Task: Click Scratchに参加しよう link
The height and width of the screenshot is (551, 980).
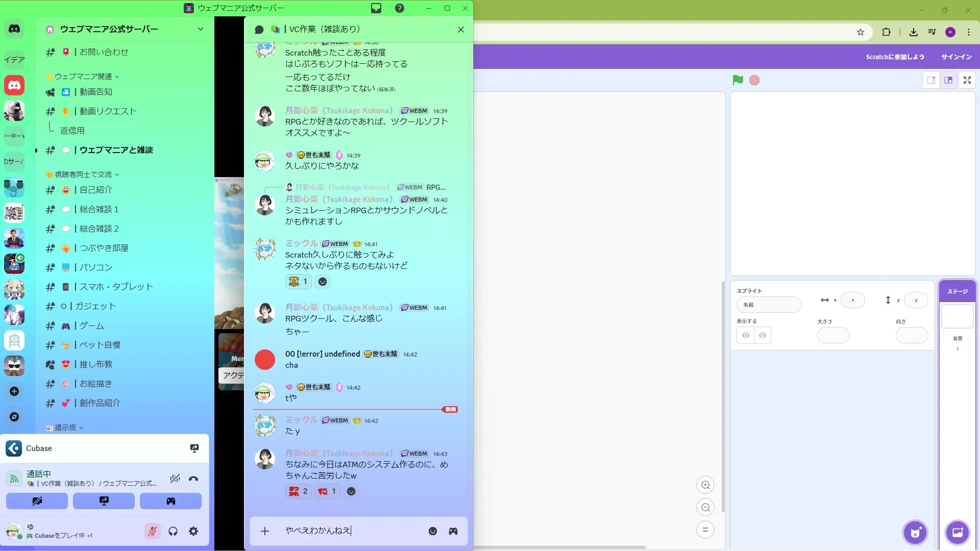Action: (895, 57)
